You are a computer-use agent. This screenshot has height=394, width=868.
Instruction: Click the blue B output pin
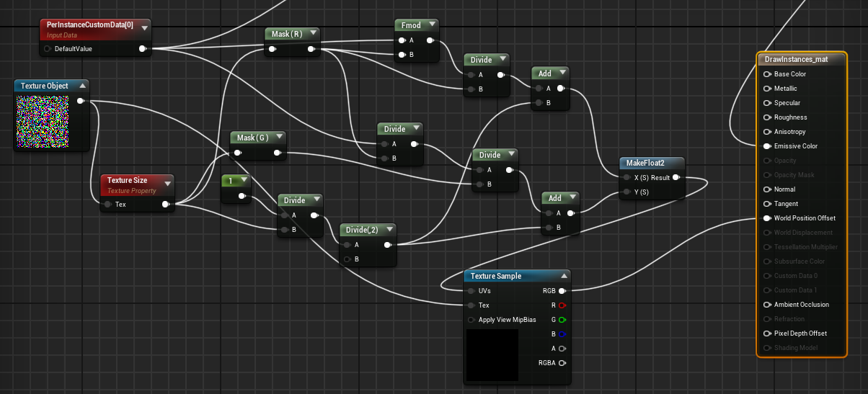pos(562,334)
